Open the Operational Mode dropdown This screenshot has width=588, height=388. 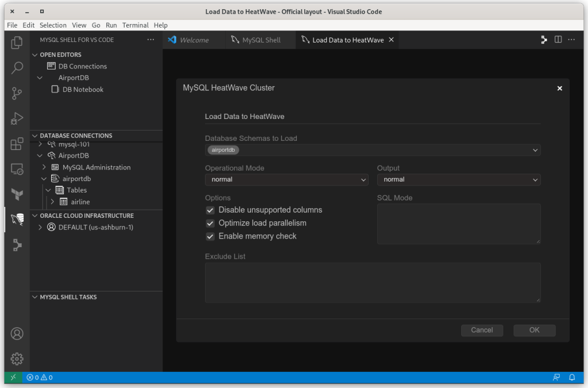click(287, 179)
